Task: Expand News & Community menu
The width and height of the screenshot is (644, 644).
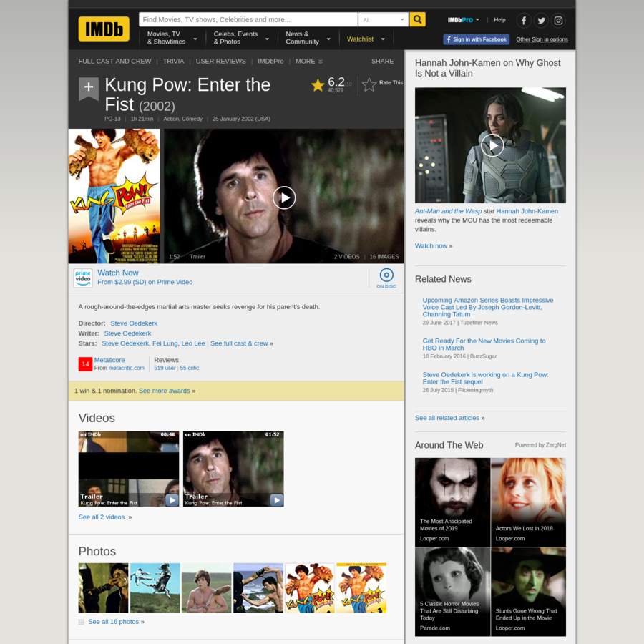Action: [308, 38]
